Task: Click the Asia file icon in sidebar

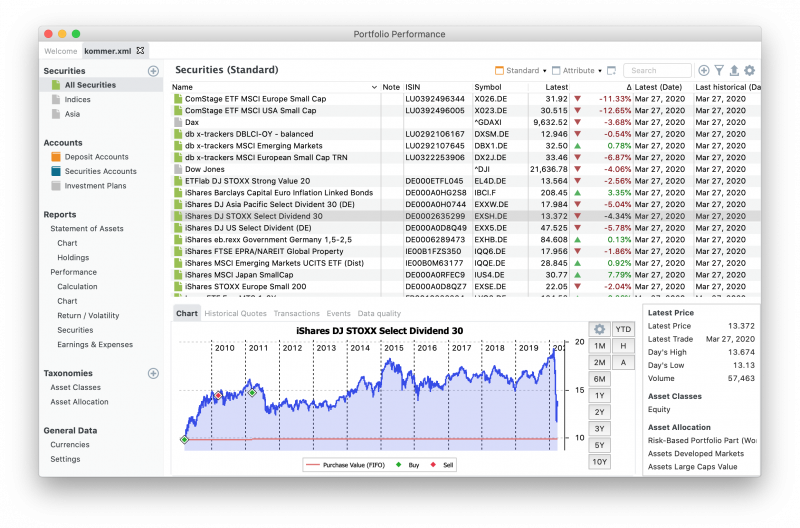Action: 56,114
